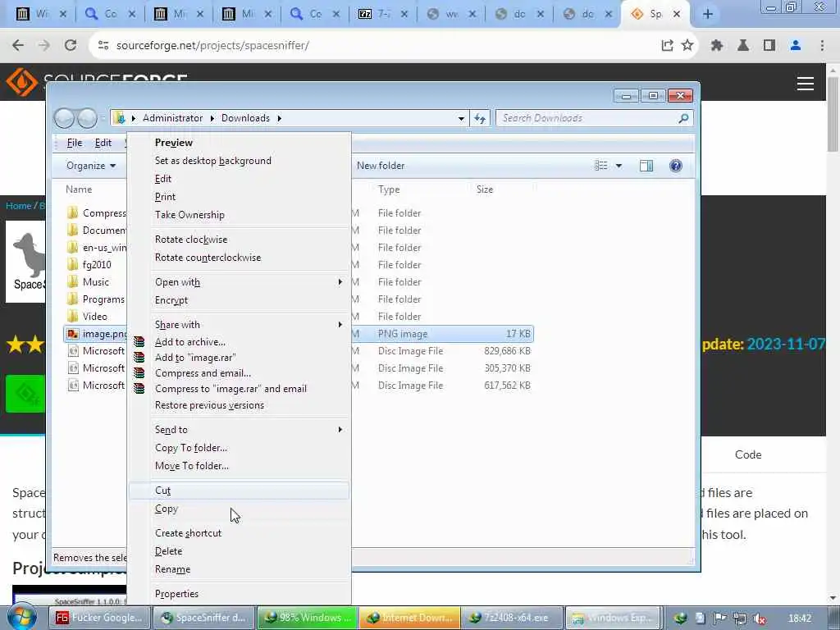Open Properties from the context menu
Viewport: 840px width, 630px height.
[239, 594]
